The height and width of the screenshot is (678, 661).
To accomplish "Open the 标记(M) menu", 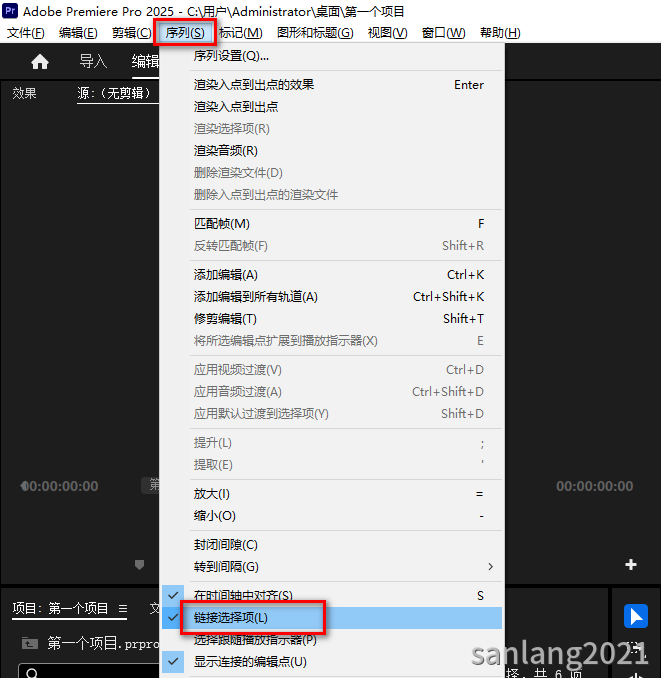I will pos(240,33).
